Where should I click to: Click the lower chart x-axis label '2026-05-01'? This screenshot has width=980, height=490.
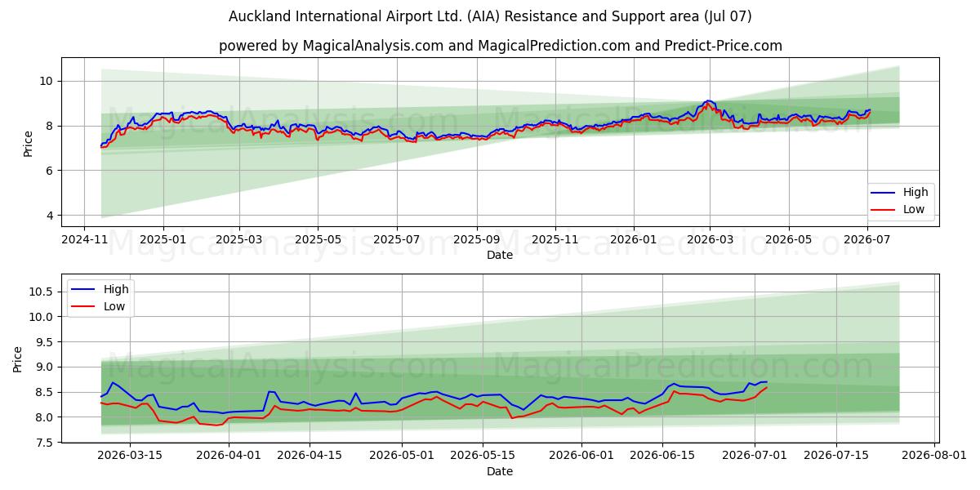coord(402,456)
